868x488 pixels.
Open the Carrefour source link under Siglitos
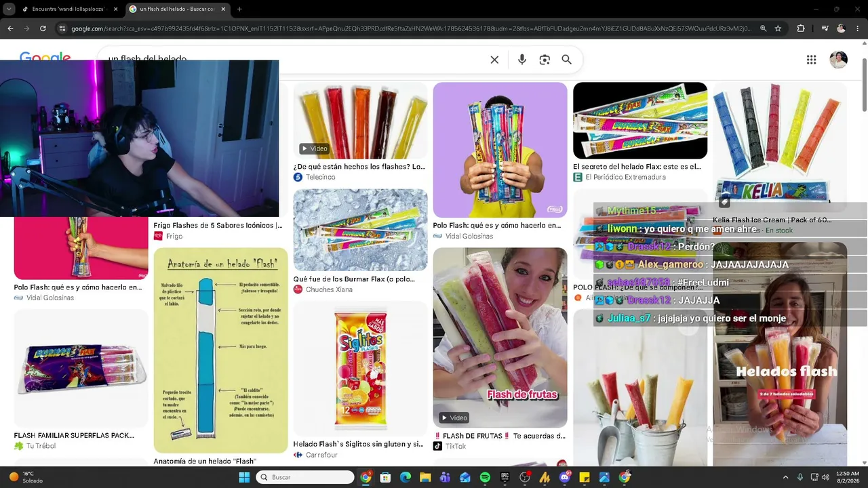coord(315,455)
